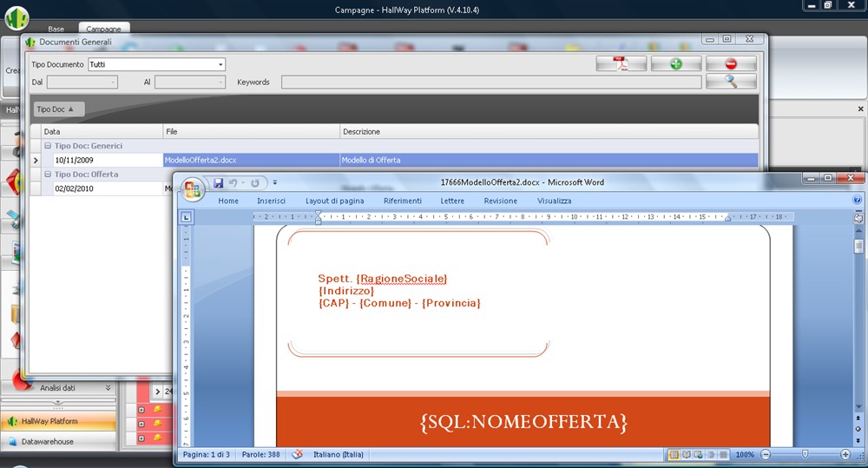Viewport: 868px width, 468px height.
Task: Select Full Screen Reading view icon
Action: coord(687,455)
